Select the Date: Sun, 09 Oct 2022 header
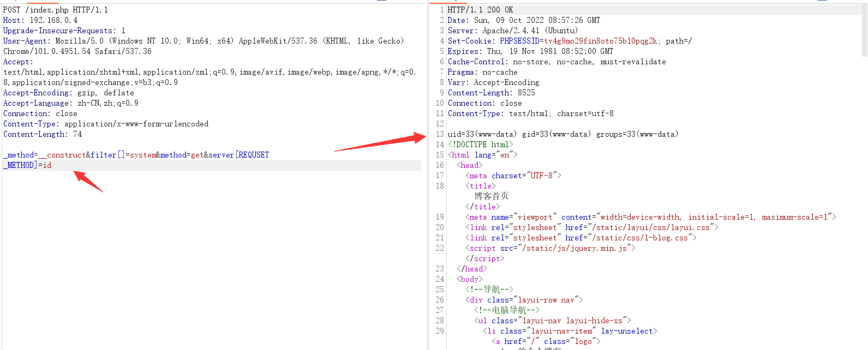The width and height of the screenshot is (868, 350). pyautogui.click(x=524, y=20)
